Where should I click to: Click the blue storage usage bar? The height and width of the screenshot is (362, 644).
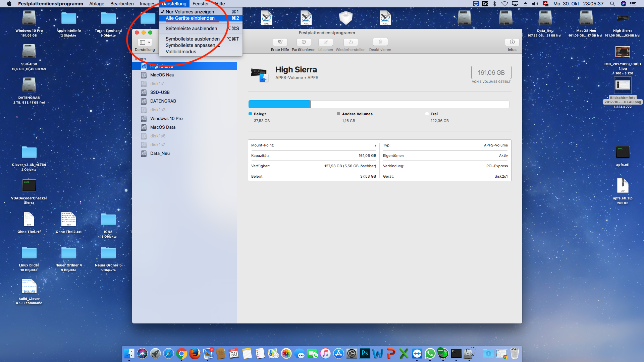click(x=279, y=104)
